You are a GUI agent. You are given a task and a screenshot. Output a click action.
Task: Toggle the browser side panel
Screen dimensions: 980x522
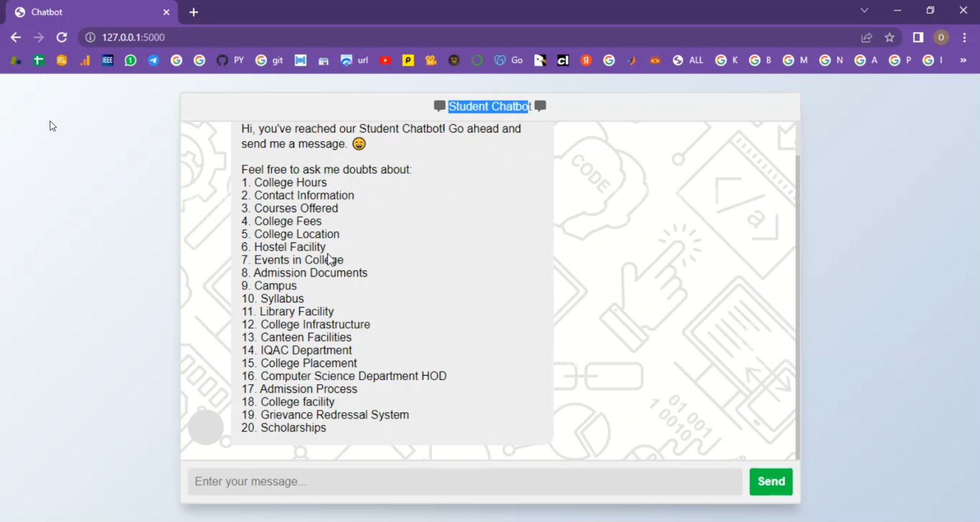pyautogui.click(x=918, y=38)
